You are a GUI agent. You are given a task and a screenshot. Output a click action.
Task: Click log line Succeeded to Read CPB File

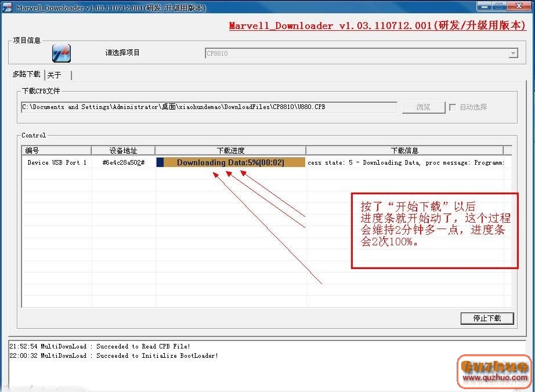tap(100, 346)
